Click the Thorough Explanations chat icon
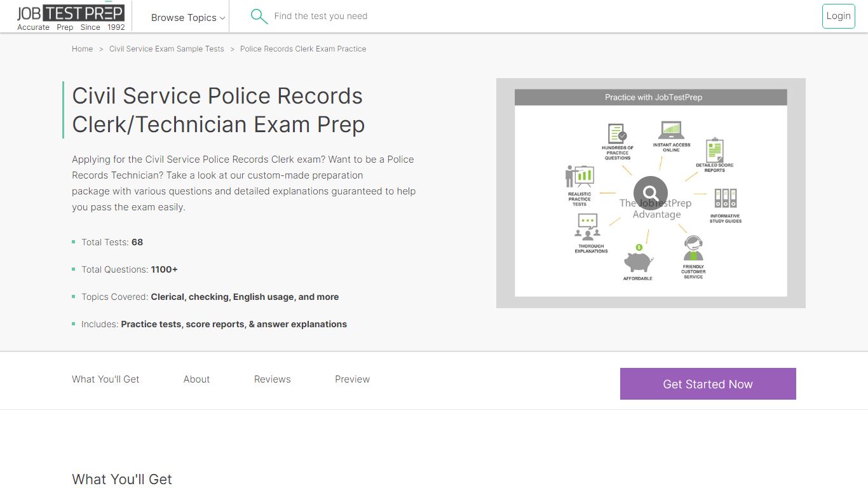Screen dimensions: 868x488 point(588,226)
